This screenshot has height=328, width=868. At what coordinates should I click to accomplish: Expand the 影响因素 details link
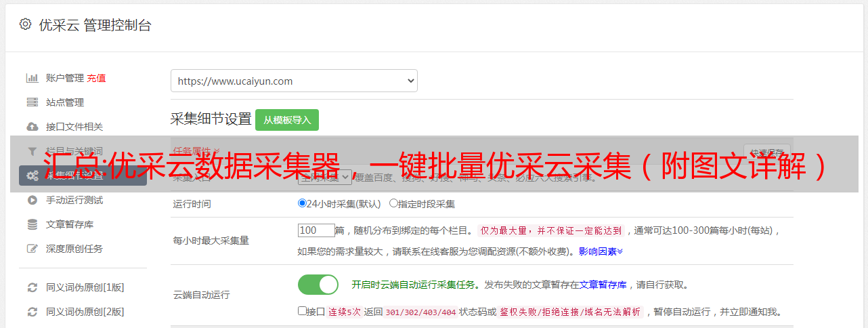601,251
